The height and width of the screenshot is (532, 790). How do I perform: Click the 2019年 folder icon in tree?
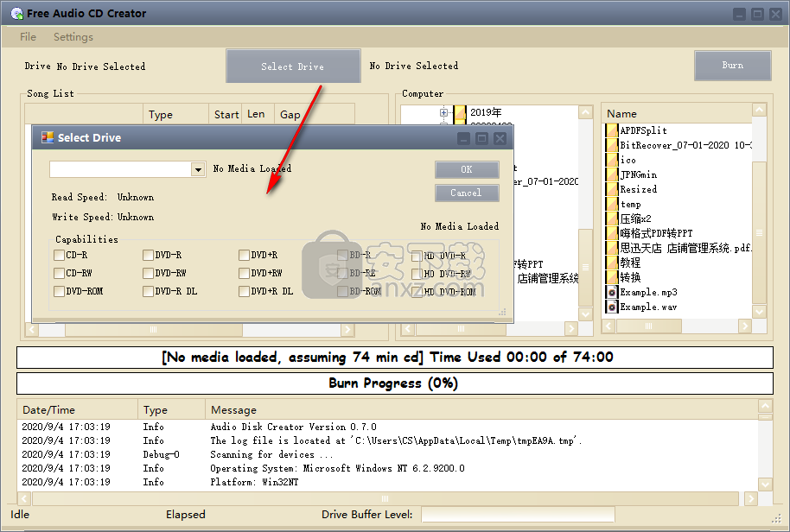coord(460,112)
